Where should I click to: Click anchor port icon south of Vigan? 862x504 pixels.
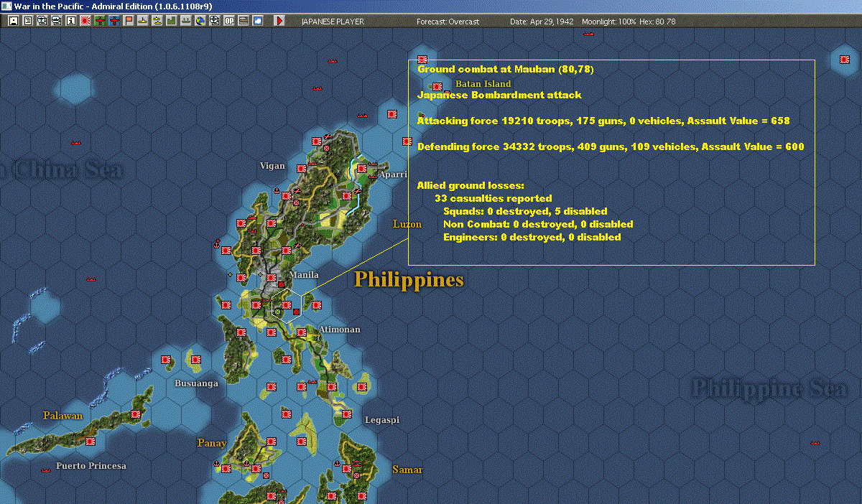(x=277, y=191)
